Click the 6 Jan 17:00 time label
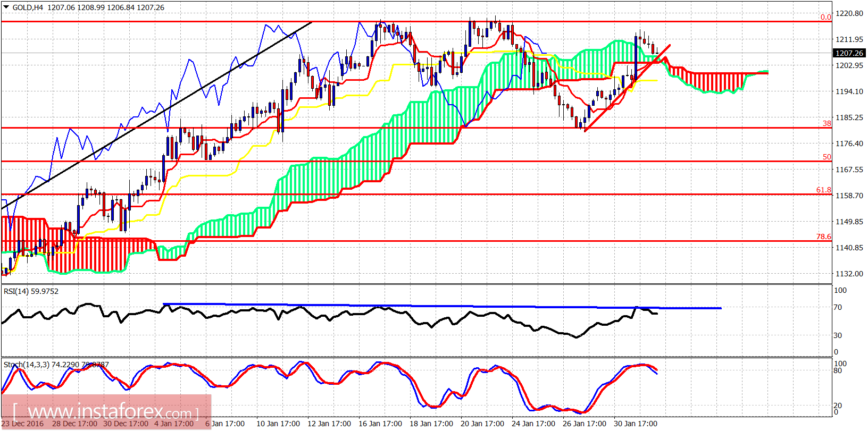The width and height of the screenshot is (868, 431). click(x=225, y=424)
